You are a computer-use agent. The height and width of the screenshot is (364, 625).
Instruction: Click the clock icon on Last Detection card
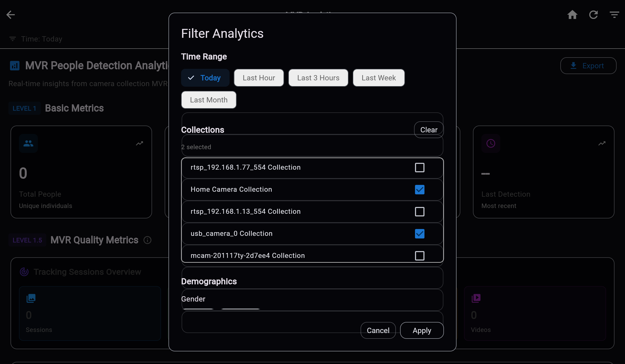pos(490,143)
